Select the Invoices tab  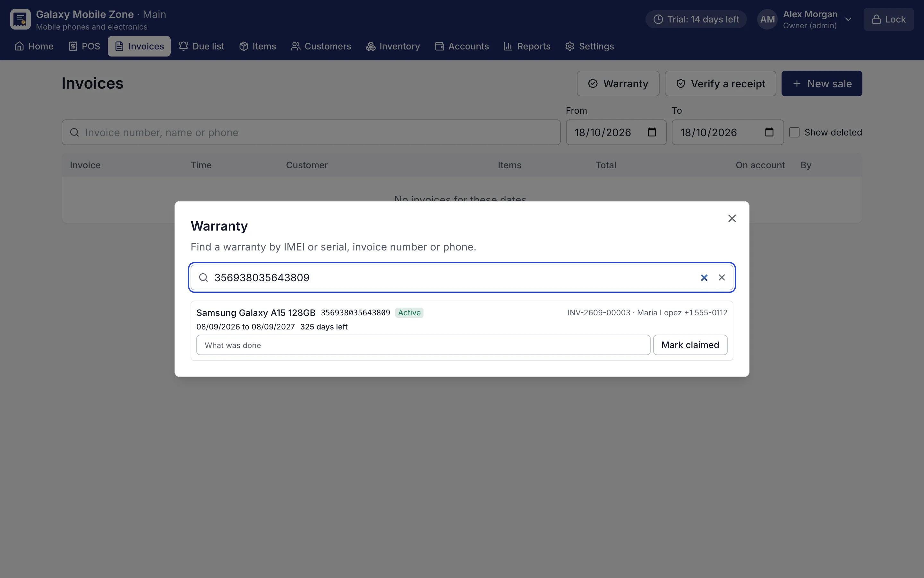click(139, 46)
